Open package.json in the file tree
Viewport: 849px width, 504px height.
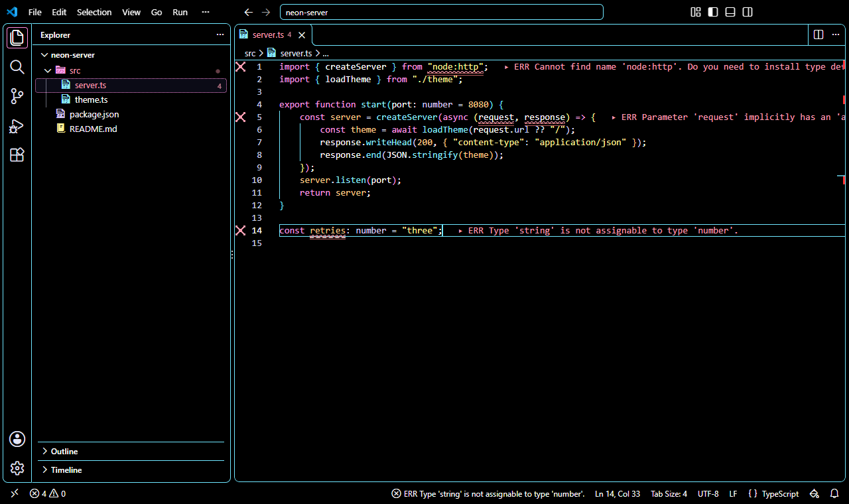coord(131,114)
